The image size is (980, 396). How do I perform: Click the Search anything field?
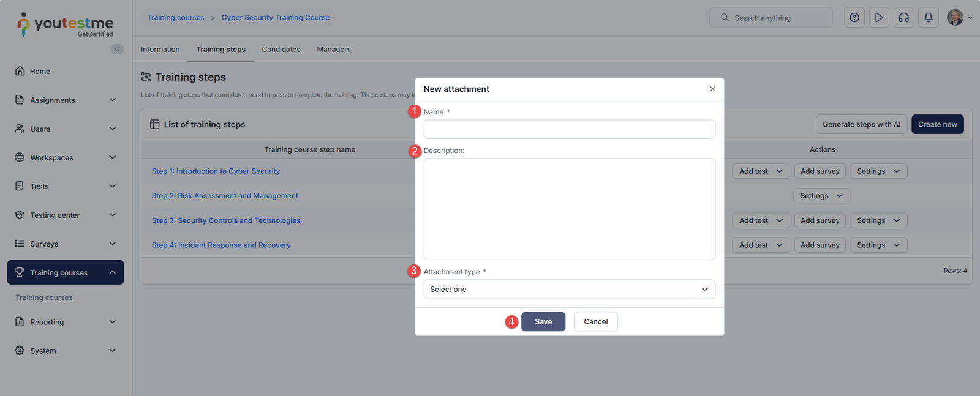pos(775,18)
